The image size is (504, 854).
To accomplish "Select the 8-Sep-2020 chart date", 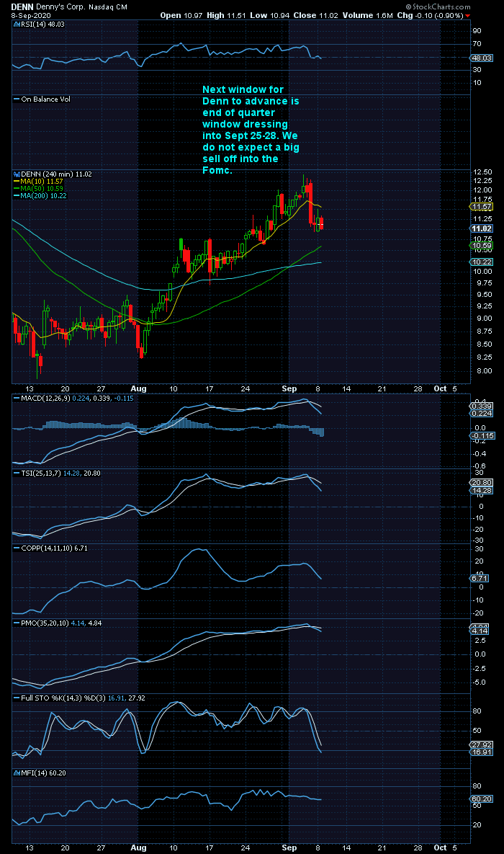I will 30,15.
